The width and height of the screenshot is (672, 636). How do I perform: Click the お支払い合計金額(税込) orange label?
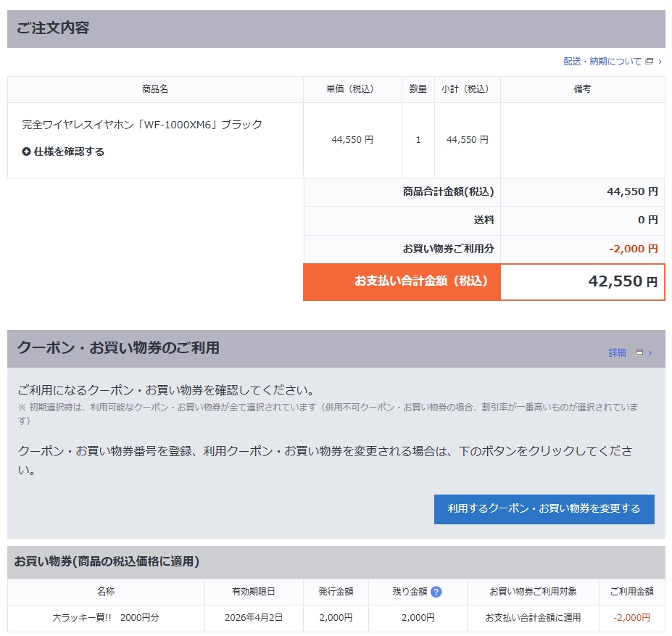point(421,281)
